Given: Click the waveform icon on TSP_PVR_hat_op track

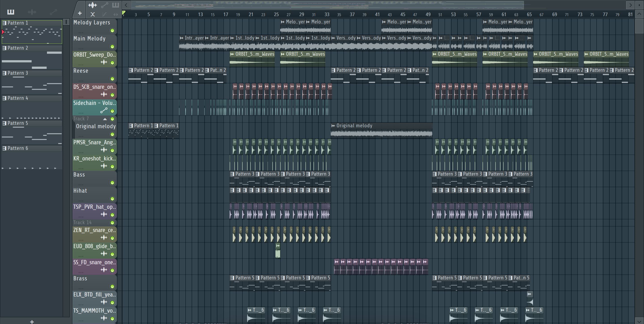Looking at the screenshot, I should [104, 214].
